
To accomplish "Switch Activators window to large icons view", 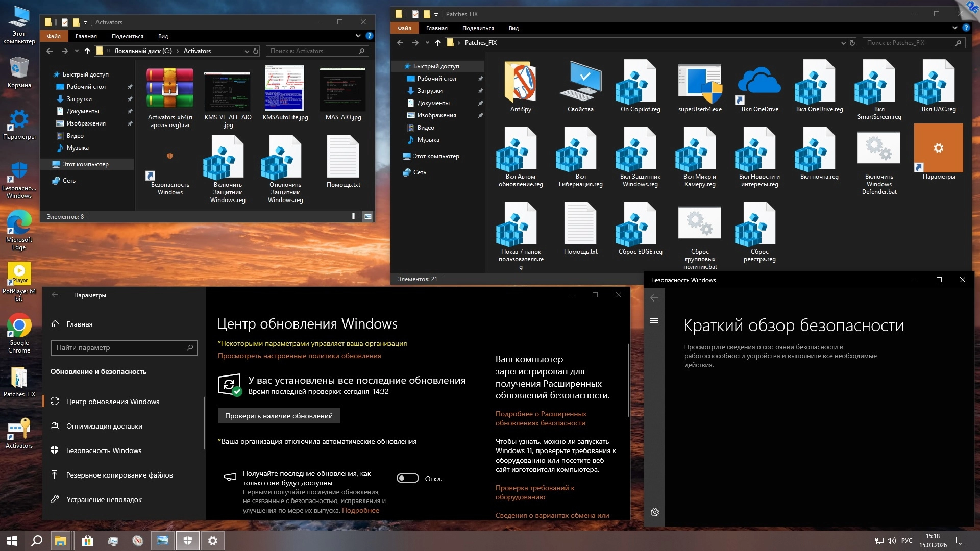I will (367, 217).
